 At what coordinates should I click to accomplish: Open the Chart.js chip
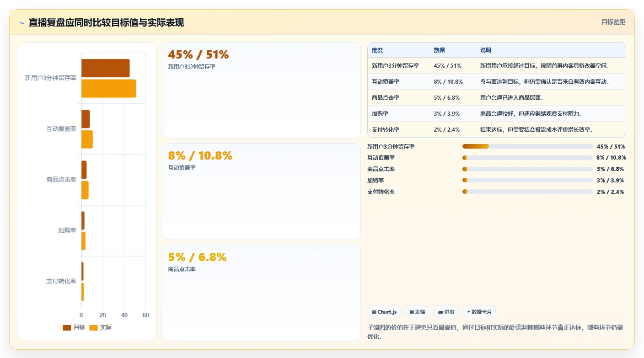(x=384, y=312)
